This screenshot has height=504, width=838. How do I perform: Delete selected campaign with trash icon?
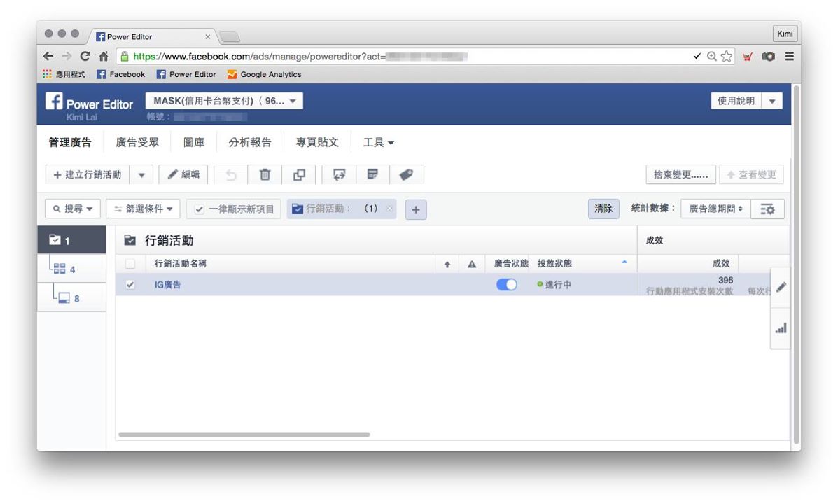coord(265,175)
